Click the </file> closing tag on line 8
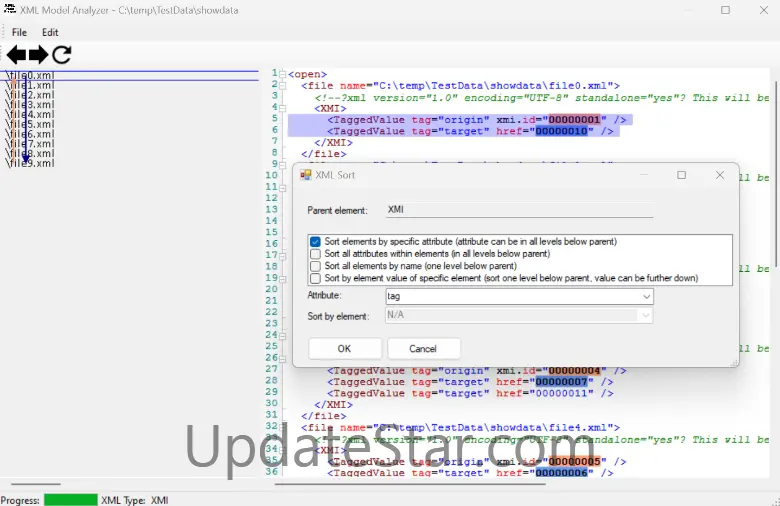Image resolution: width=780 pixels, height=506 pixels. point(324,154)
